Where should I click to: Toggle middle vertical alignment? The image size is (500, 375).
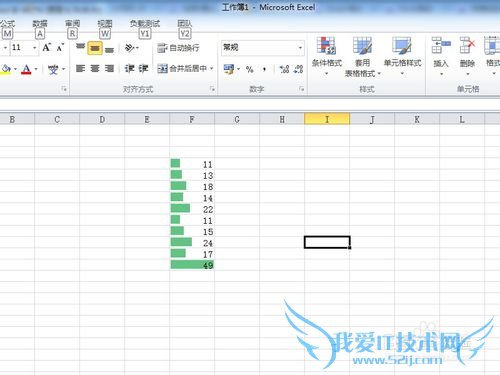click(x=95, y=48)
